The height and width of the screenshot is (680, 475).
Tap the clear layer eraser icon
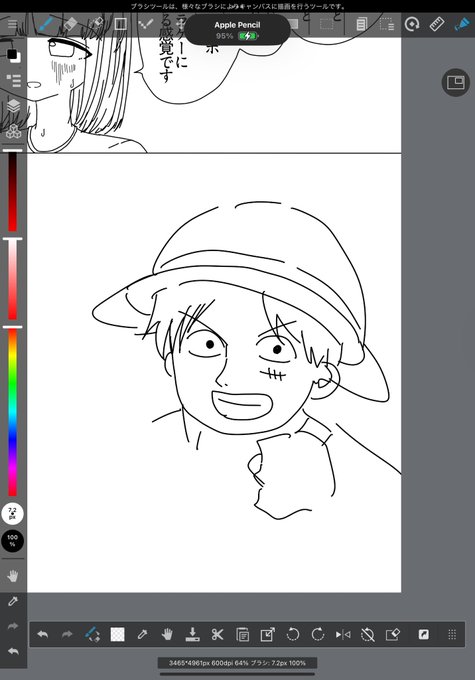coord(393,634)
